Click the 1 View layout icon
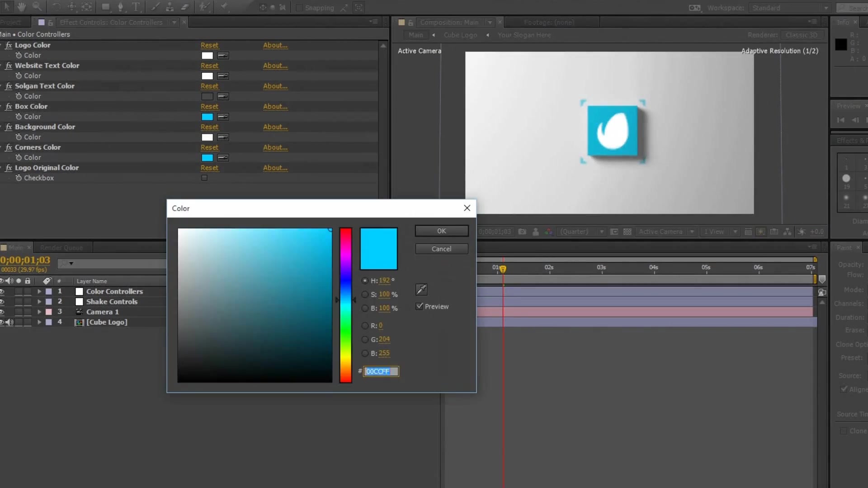The height and width of the screenshot is (488, 868). [x=713, y=232]
